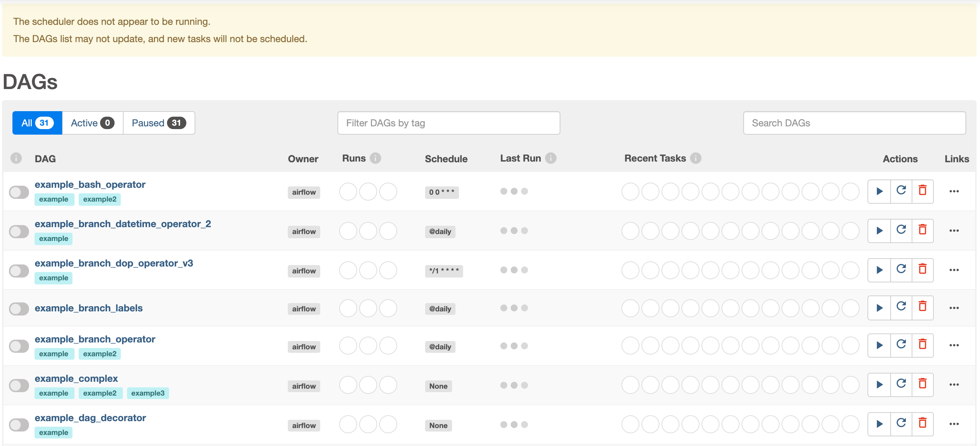Delete the example_branch_dop_operator_v3 DAG
The height and width of the screenshot is (446, 980).
click(922, 270)
